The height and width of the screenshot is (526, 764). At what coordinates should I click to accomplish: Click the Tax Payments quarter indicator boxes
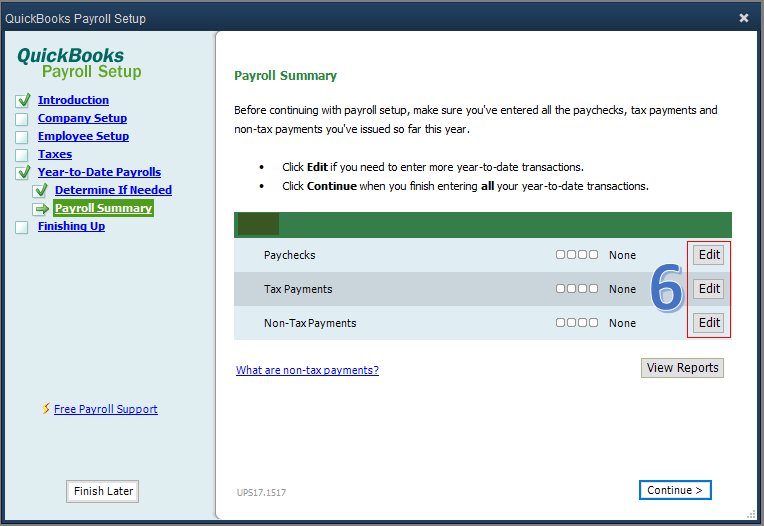click(577, 288)
